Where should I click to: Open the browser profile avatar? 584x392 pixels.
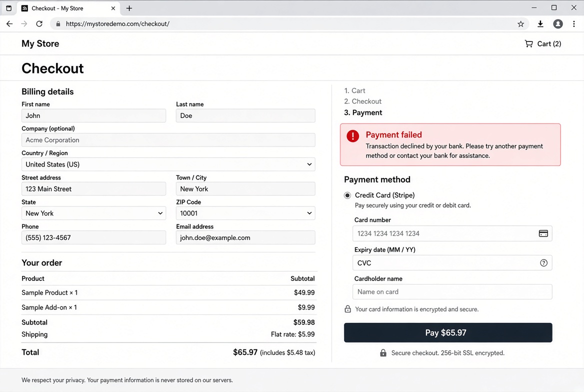pos(558,24)
